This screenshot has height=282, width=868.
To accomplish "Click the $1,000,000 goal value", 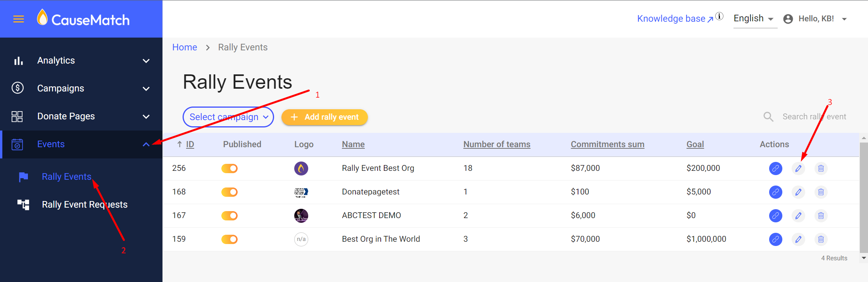I will (706, 239).
